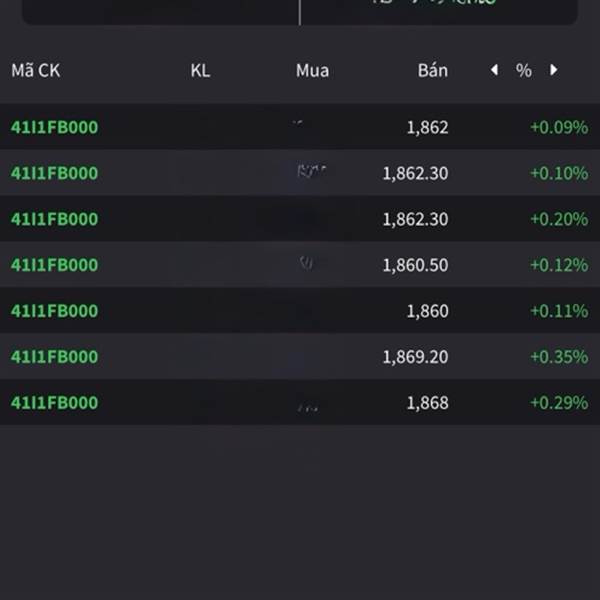Open the 41I1FB000 row priced 1,860
This screenshot has height=600, width=600.
pyautogui.click(x=55, y=311)
